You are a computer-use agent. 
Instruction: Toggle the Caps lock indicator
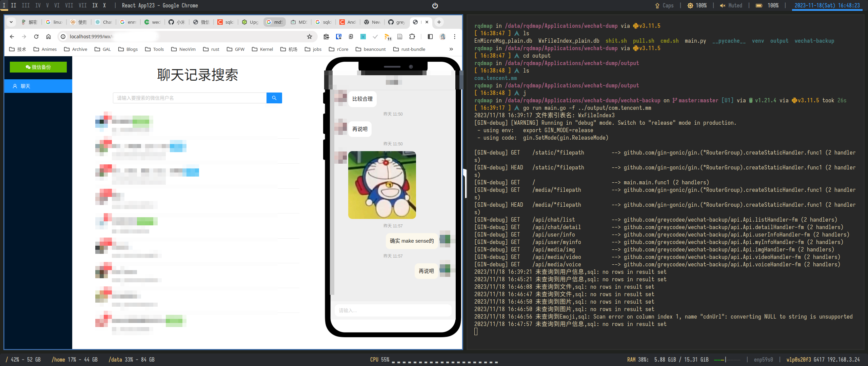(664, 5)
